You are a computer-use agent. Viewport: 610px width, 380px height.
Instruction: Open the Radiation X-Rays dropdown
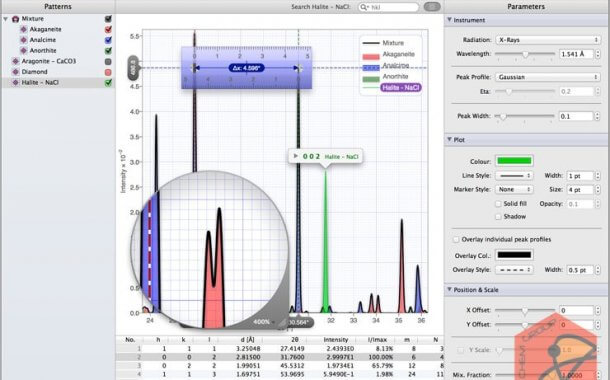548,40
